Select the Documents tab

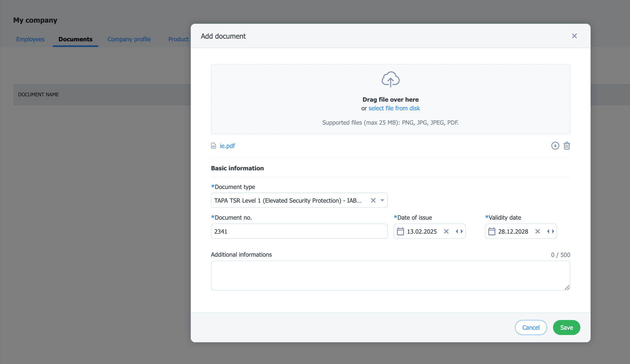tap(75, 39)
